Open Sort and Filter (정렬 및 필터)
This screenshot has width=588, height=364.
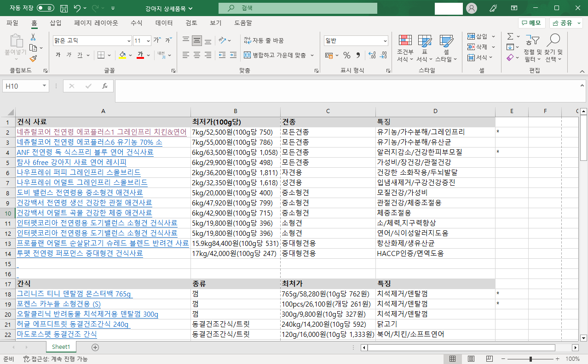coord(533,48)
